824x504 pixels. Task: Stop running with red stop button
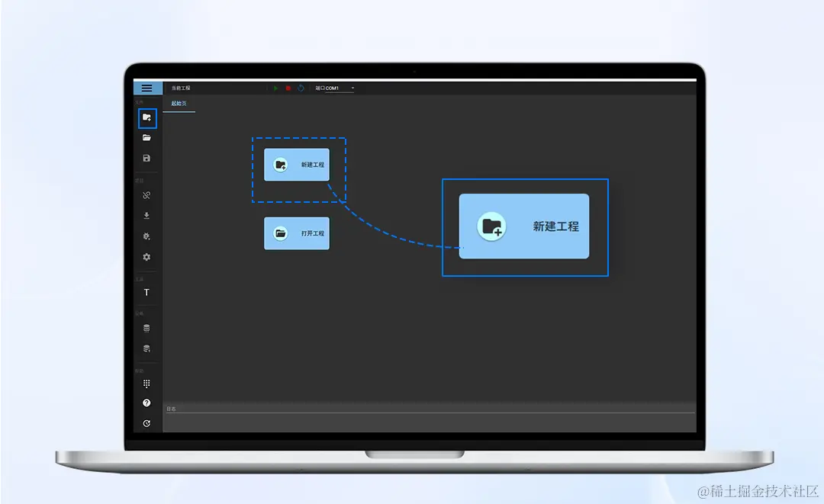coord(288,88)
